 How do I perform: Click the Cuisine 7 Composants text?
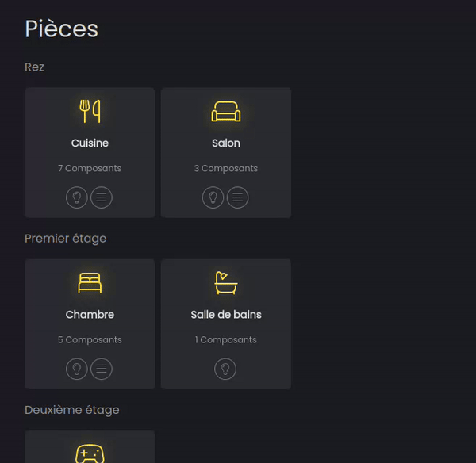point(90,168)
